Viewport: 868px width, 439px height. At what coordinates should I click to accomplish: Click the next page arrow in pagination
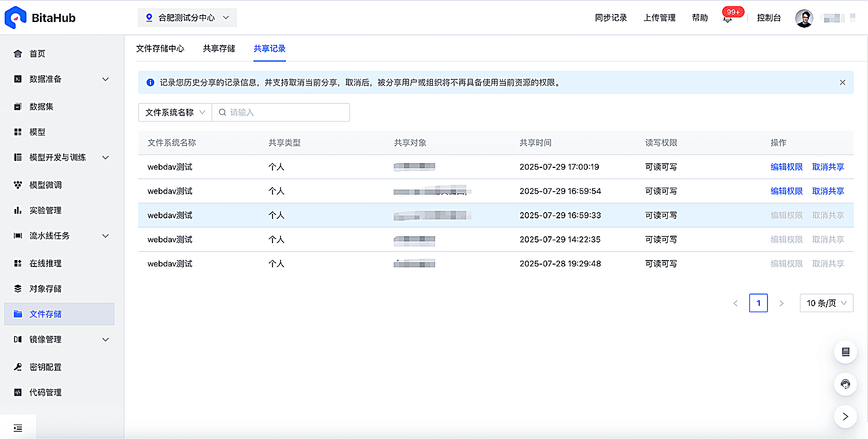781,303
